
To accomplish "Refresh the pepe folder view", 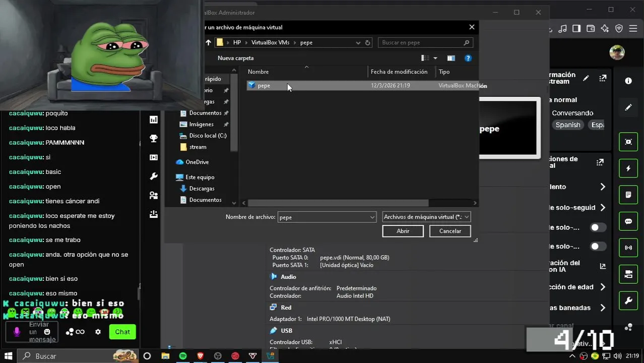I will pos(368,42).
